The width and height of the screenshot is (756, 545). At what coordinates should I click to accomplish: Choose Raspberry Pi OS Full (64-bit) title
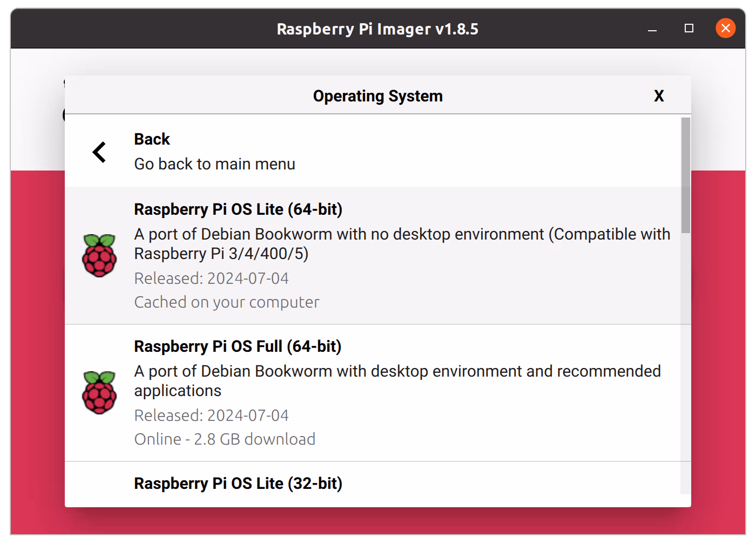[238, 346]
